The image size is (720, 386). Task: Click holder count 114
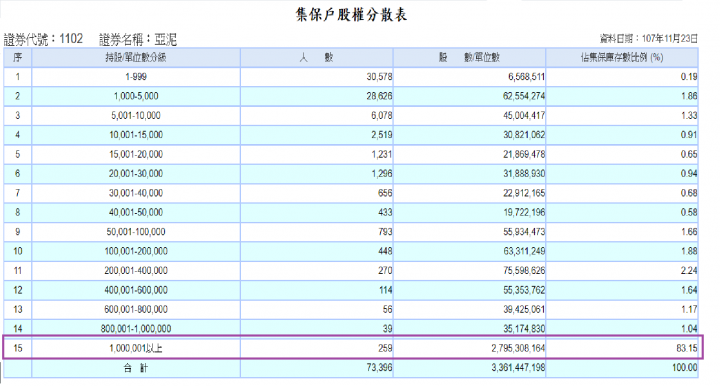pos(385,290)
